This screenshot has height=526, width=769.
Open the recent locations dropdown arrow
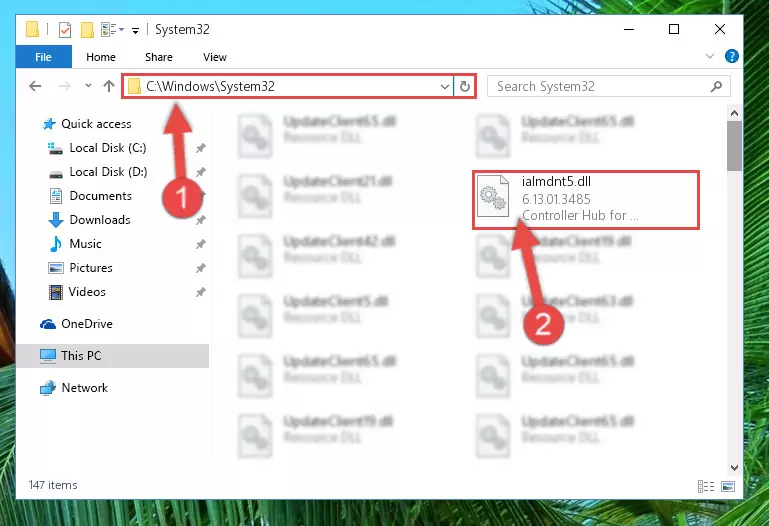coord(88,86)
